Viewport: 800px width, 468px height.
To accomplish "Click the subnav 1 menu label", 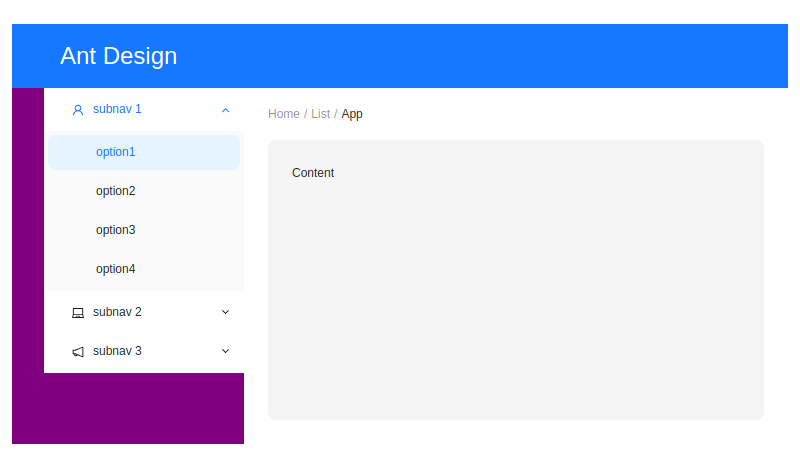I will (x=117, y=109).
